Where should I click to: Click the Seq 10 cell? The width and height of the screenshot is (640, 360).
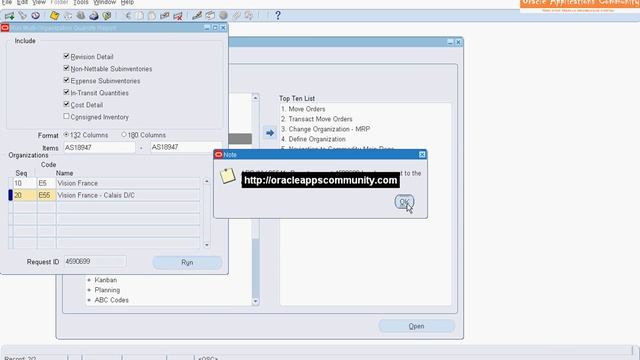(x=24, y=183)
